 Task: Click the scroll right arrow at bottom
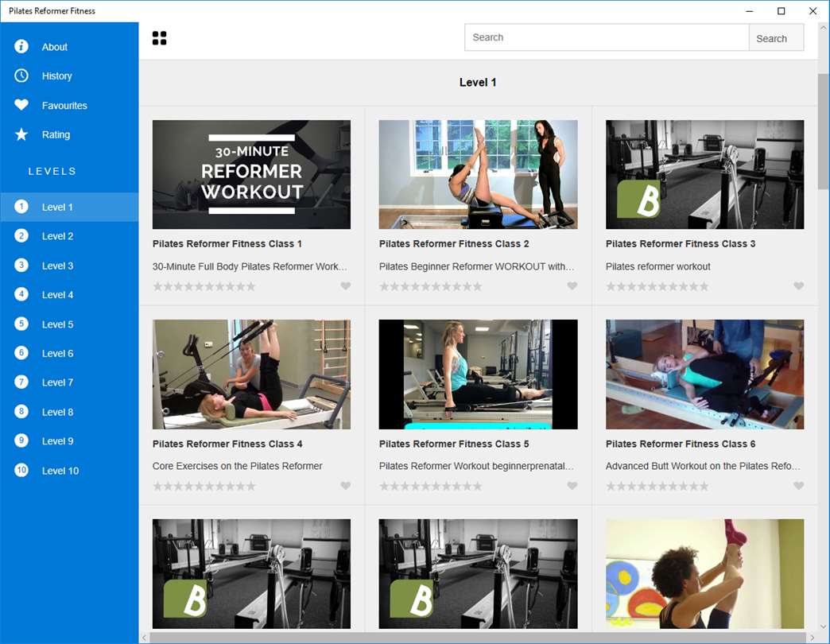tap(813, 638)
